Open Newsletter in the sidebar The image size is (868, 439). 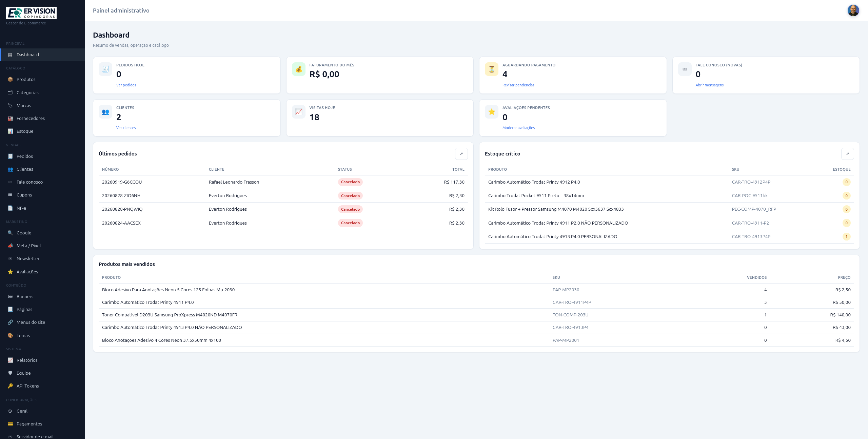(x=42, y=258)
